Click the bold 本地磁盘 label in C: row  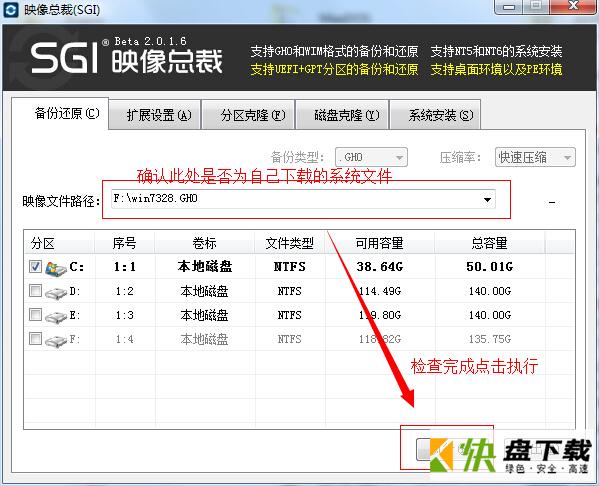tap(205, 266)
